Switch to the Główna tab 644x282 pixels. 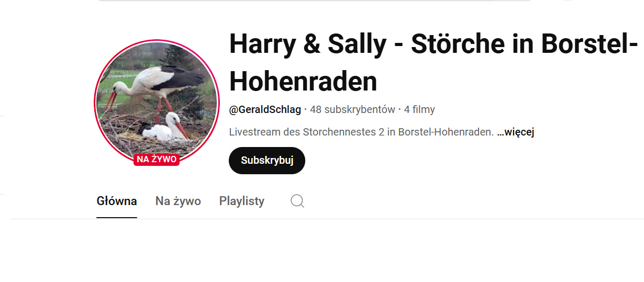[x=117, y=201]
